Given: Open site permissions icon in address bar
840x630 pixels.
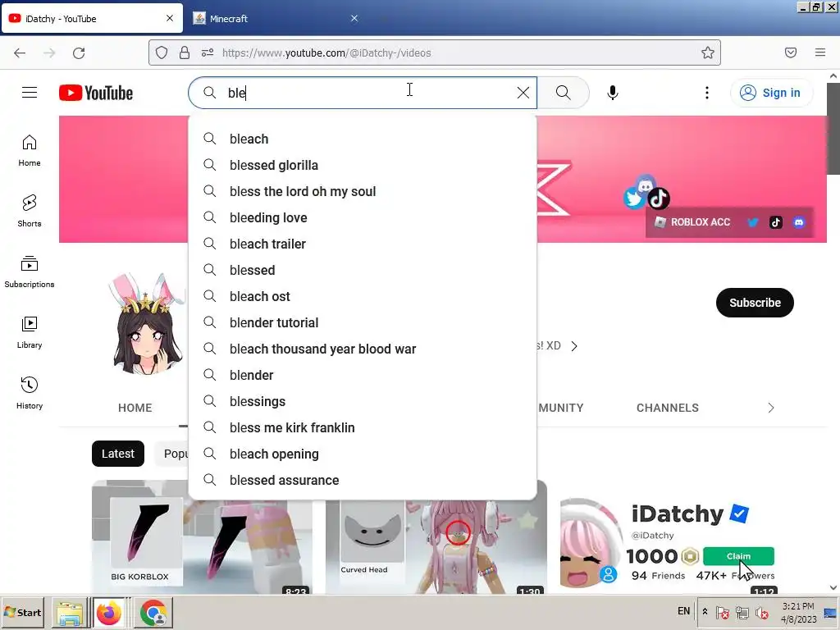Looking at the screenshot, I should pos(208,52).
